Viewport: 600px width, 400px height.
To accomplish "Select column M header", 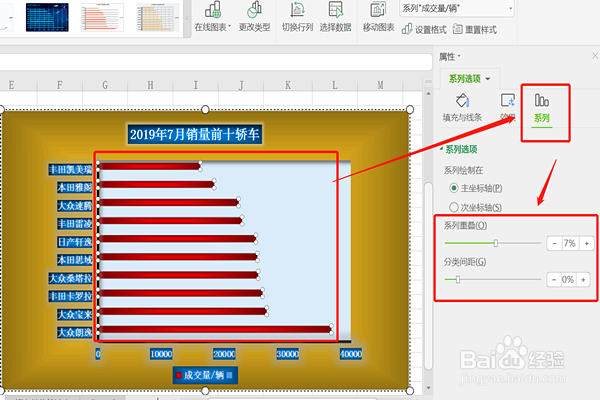I will (x=380, y=85).
